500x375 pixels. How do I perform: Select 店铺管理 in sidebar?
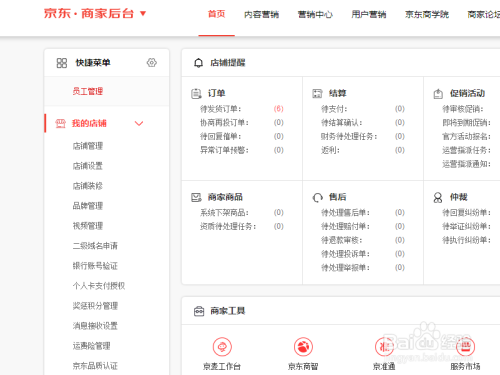click(x=88, y=146)
